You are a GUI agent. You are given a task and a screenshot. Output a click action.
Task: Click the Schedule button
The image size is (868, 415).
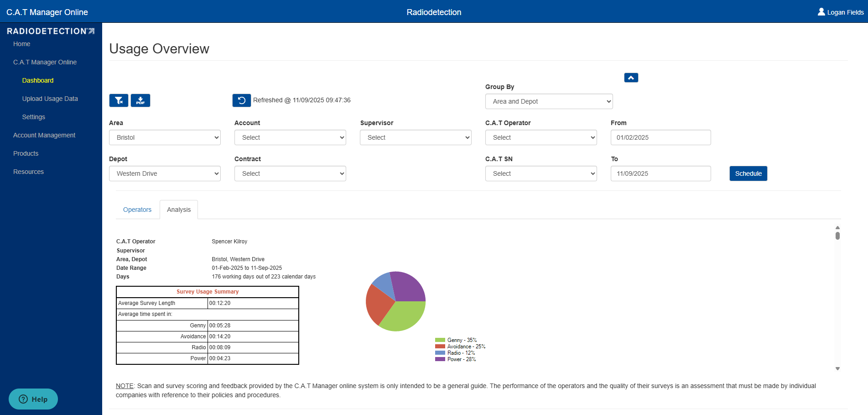748,173
